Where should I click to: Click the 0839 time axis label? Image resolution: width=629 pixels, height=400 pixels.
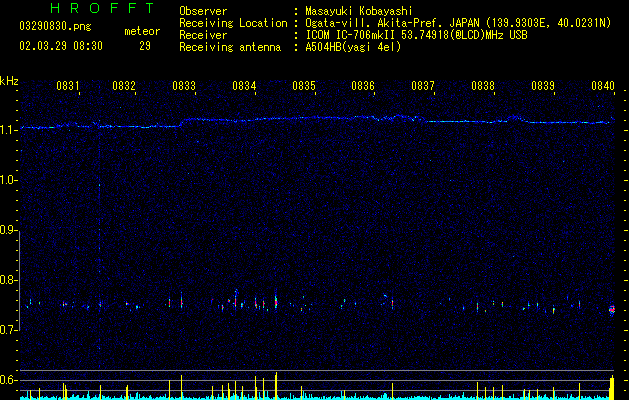(x=543, y=85)
